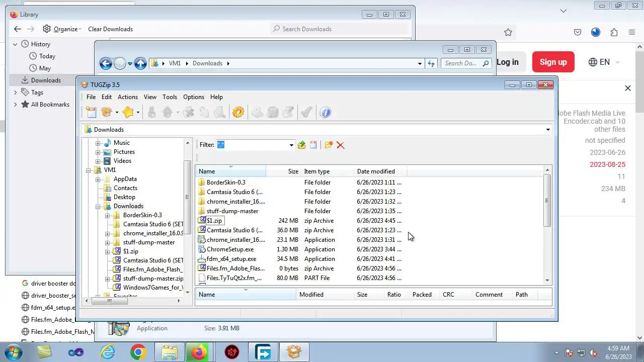Open the Filter combo box dropdown

[291, 145]
